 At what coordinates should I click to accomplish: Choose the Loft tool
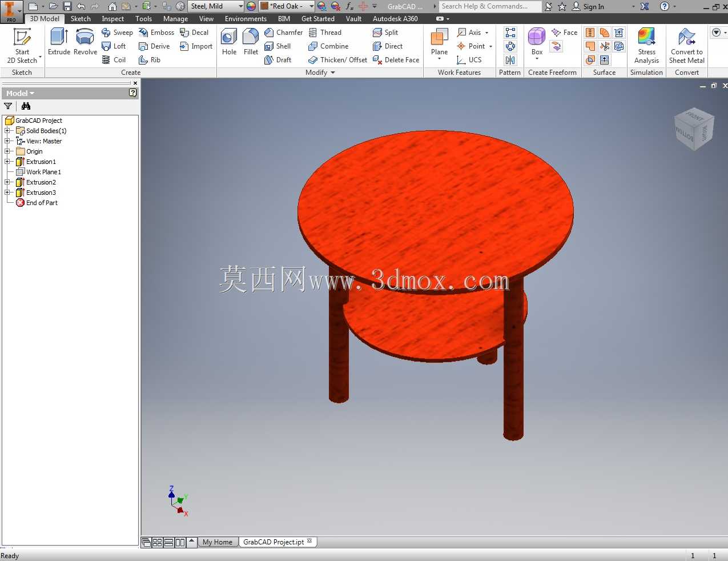coord(114,46)
